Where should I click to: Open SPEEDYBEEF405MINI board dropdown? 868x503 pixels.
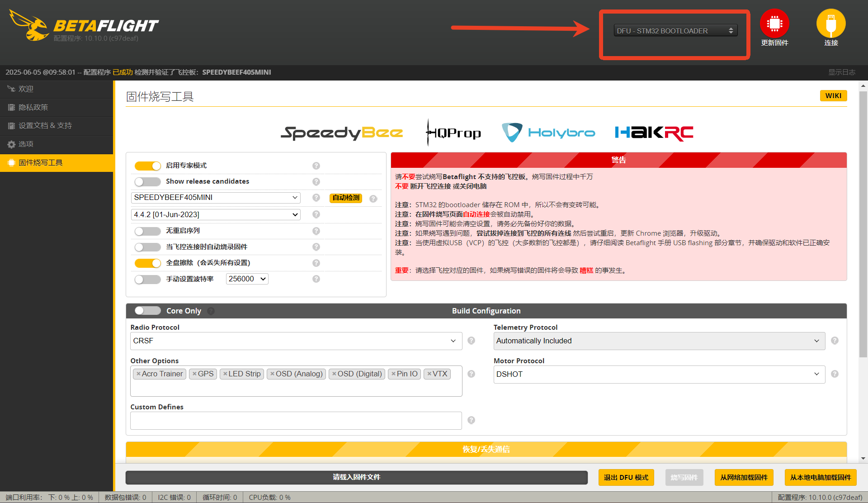[216, 198]
